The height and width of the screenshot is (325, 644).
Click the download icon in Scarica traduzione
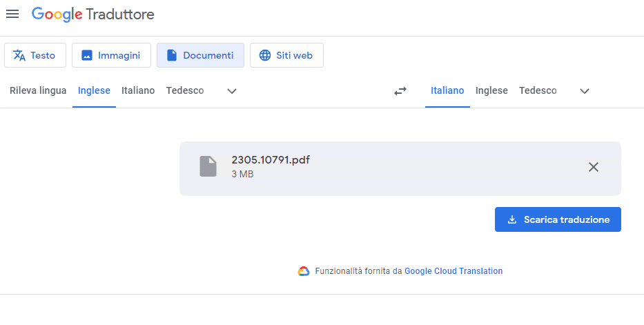click(511, 219)
